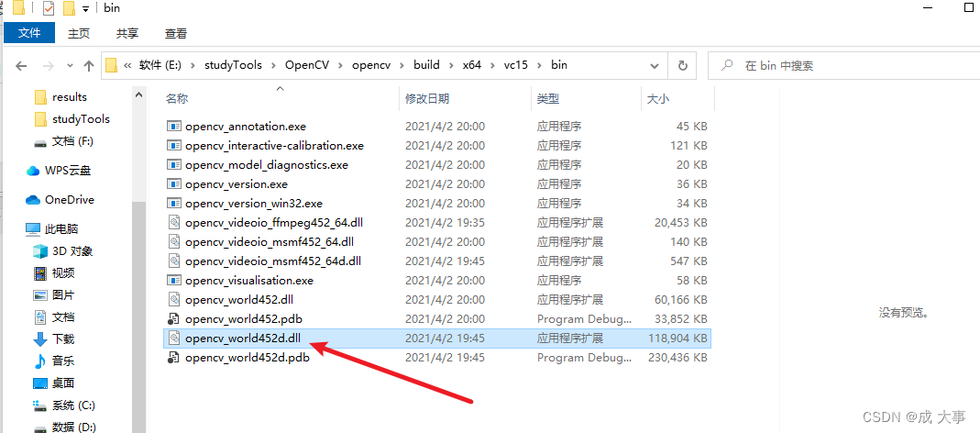Click navigation pane scrollbar up arrow
The image size is (980, 433).
pyautogui.click(x=138, y=94)
